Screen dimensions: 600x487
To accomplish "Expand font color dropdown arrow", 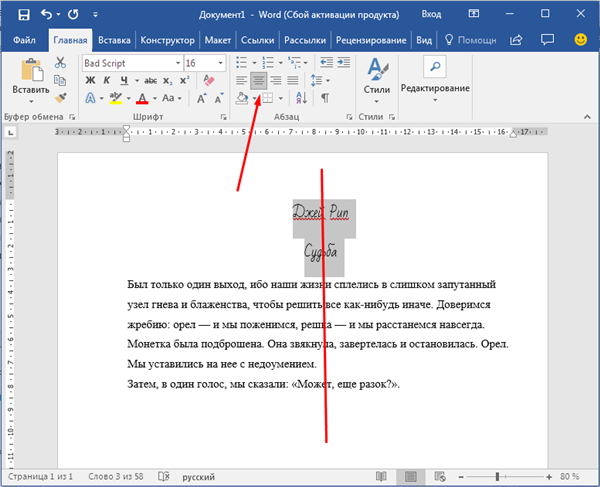I will coord(155,99).
